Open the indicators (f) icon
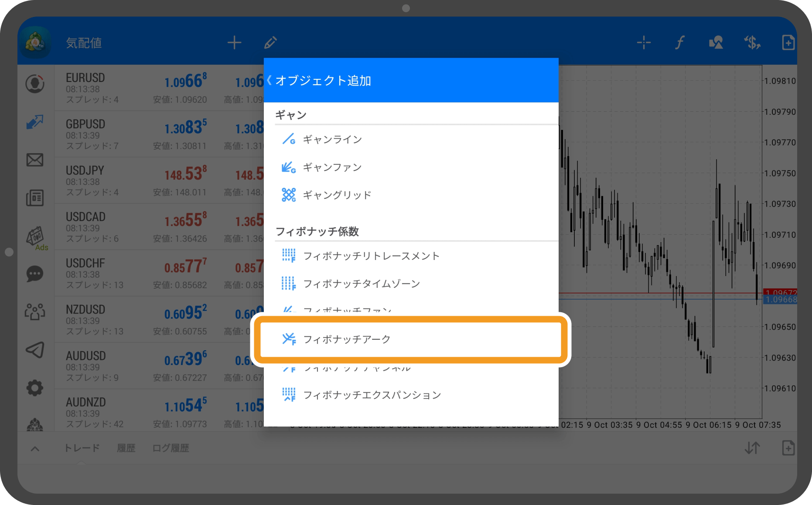The width and height of the screenshot is (812, 505). [679, 42]
